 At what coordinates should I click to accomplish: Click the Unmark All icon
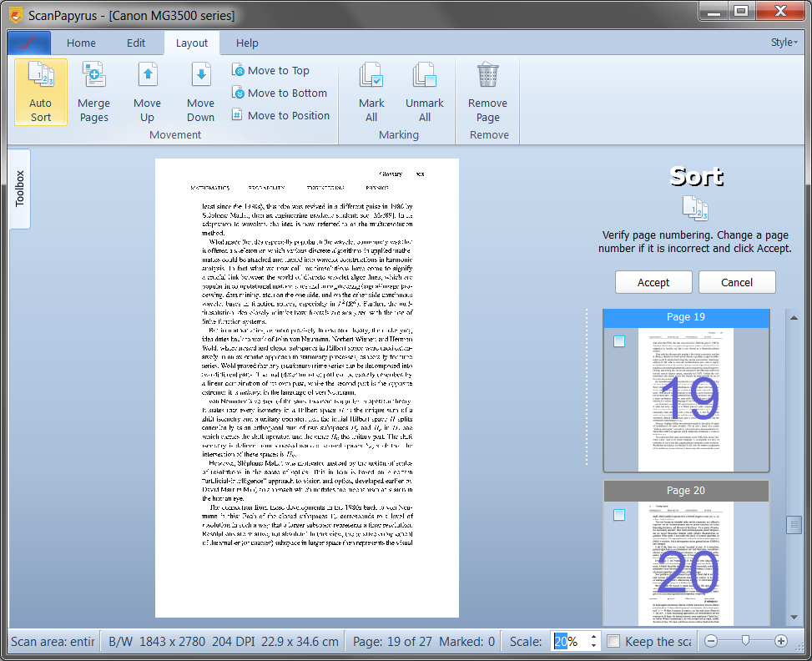[x=425, y=75]
